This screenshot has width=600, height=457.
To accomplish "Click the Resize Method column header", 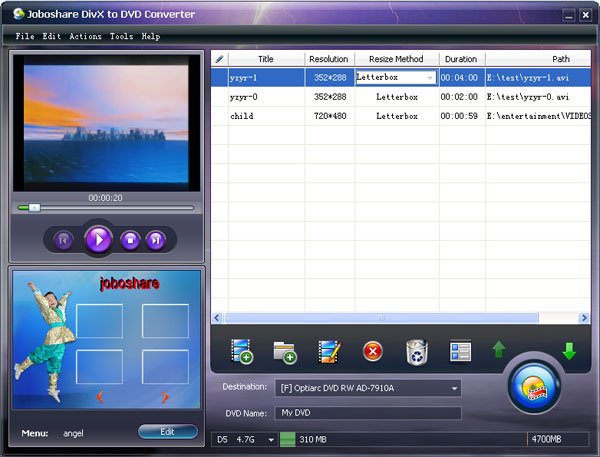I will 396,59.
